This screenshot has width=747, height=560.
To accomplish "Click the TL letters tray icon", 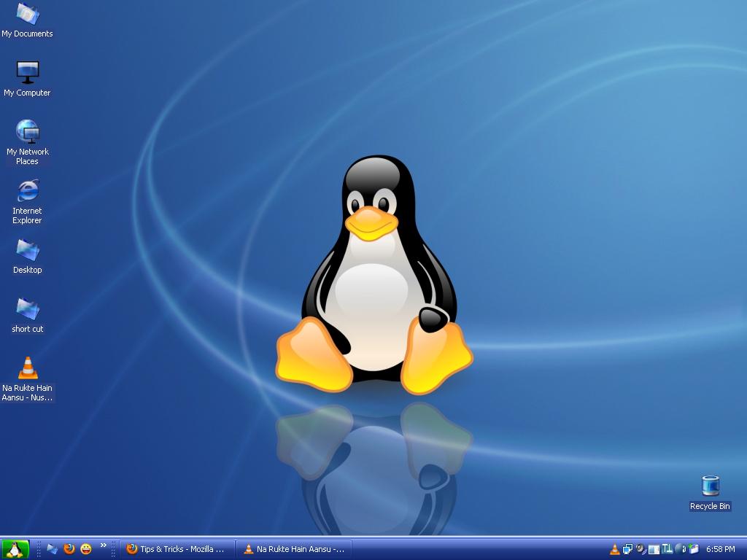I will [x=667, y=549].
